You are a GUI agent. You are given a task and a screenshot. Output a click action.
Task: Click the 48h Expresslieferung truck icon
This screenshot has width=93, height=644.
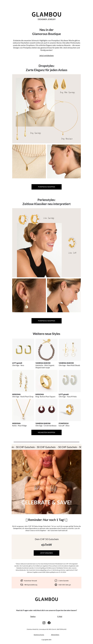click(22, 585)
